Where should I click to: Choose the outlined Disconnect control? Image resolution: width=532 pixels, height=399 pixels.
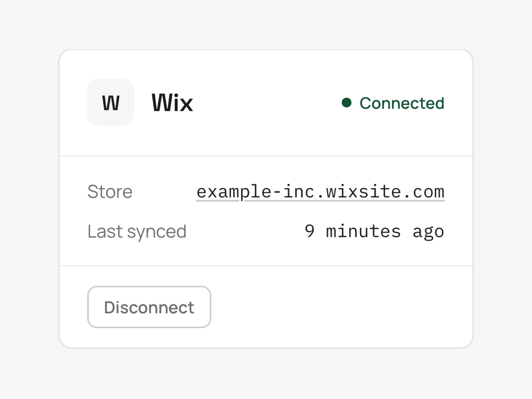(x=149, y=307)
